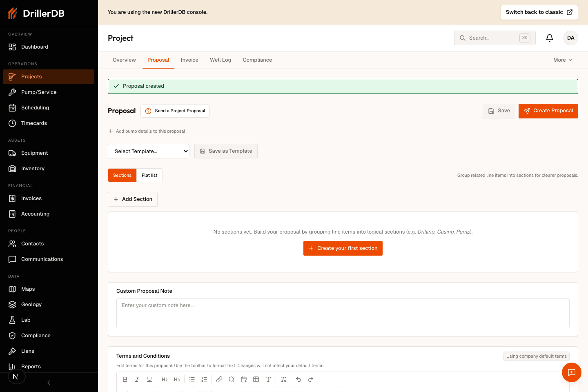588x392 pixels.
Task: Apply H3 heading style
Action: [177, 379]
